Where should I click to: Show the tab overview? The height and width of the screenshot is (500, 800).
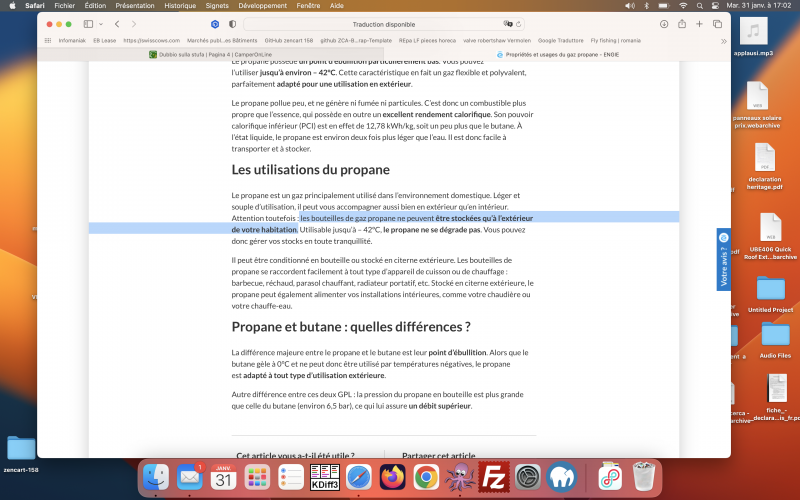coord(717,24)
